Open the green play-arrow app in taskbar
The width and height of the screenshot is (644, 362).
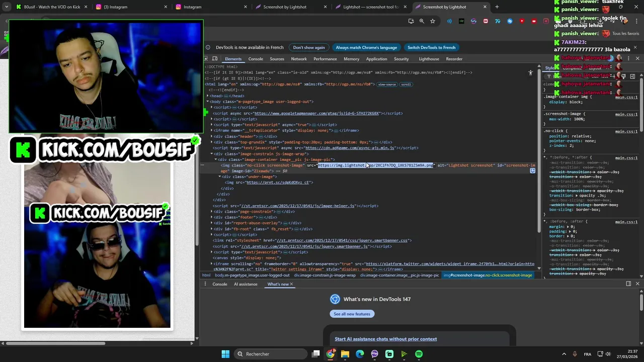click(404, 354)
